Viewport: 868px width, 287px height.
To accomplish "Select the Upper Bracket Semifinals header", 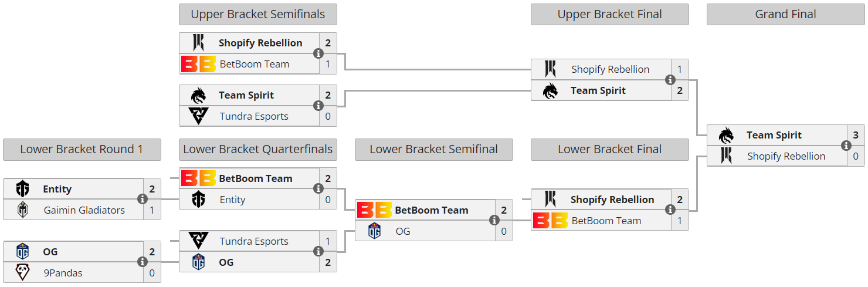I will (x=258, y=15).
